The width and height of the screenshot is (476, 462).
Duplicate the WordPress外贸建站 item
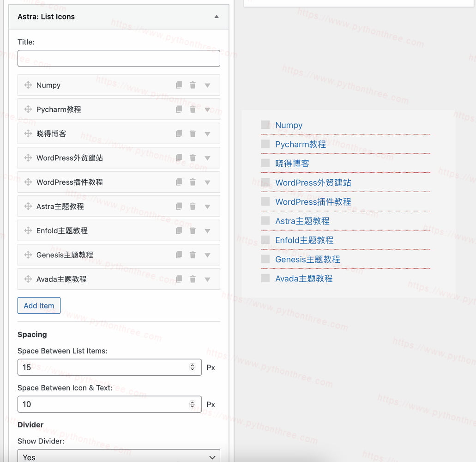(x=179, y=158)
